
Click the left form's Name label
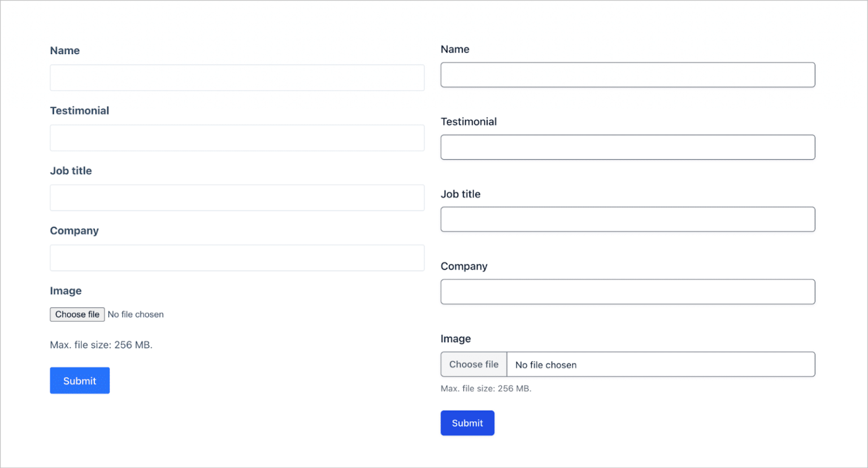click(x=64, y=50)
